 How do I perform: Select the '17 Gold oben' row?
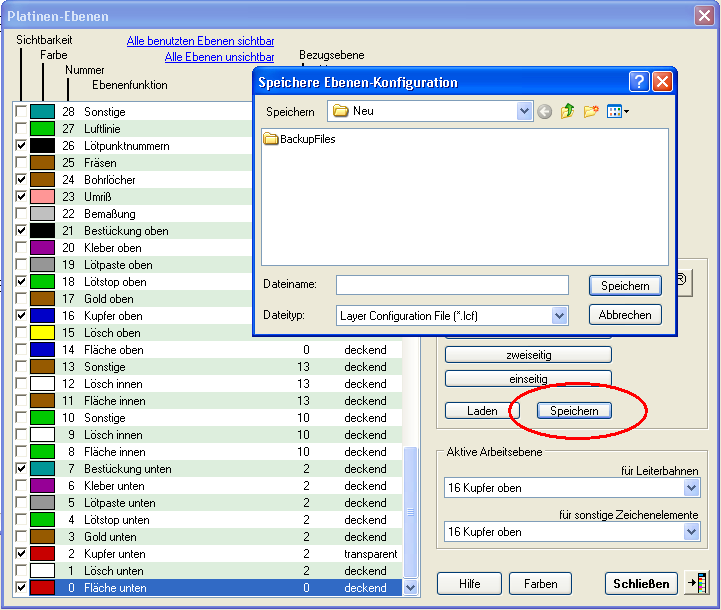(x=133, y=298)
